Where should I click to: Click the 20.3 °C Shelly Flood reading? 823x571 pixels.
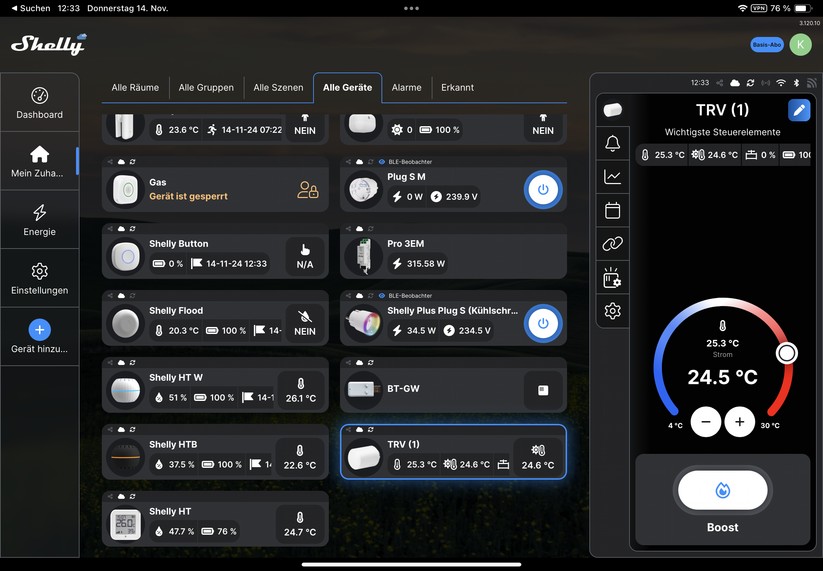point(184,331)
